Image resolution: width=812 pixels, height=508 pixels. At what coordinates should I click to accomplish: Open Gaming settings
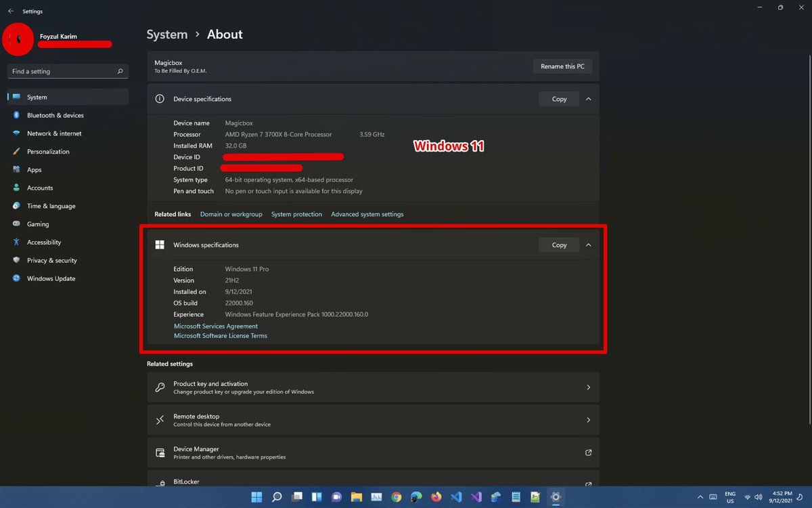(68, 224)
